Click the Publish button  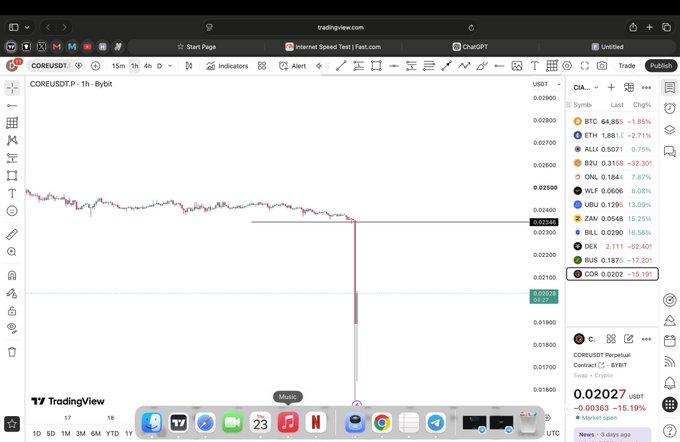(x=661, y=66)
